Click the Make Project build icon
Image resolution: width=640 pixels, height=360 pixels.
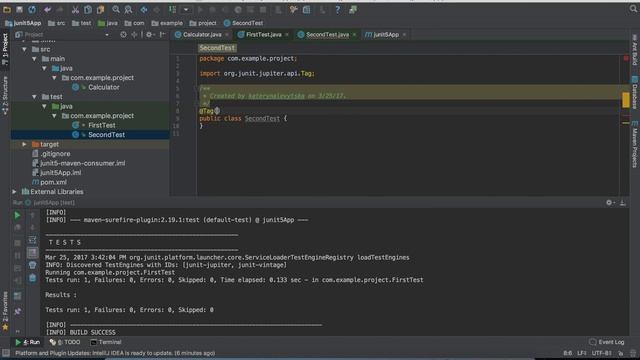[173, 9]
